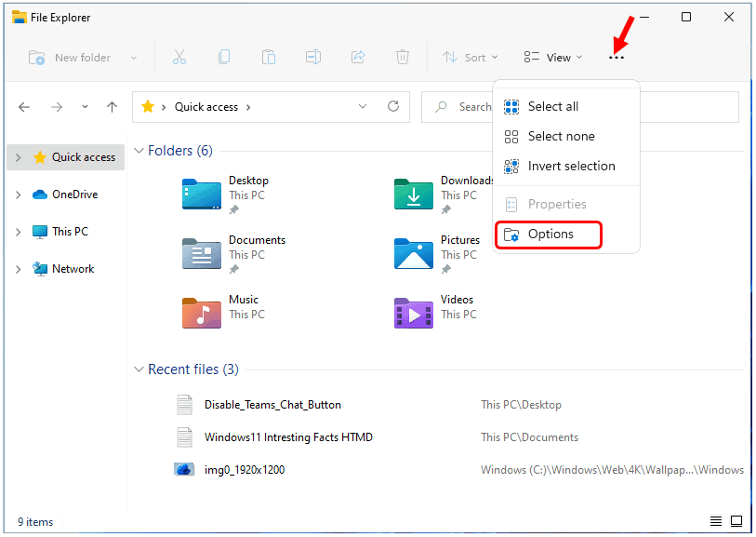Click the Delete trash can icon
This screenshot has height=537, width=756.
tap(403, 58)
